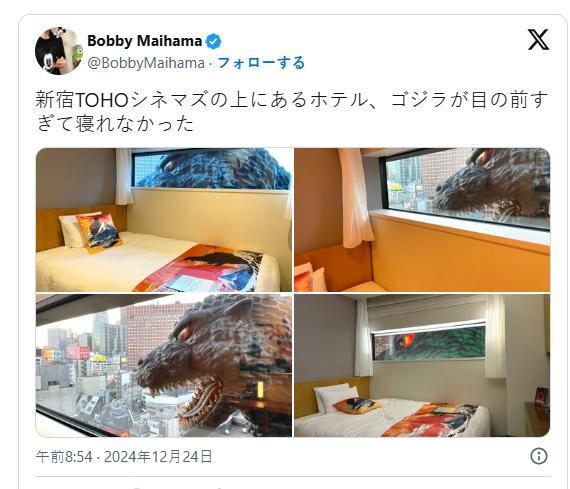The height and width of the screenshot is (489, 570).
Task: View top-left photo of bed under Godzilla window
Action: (164, 220)
